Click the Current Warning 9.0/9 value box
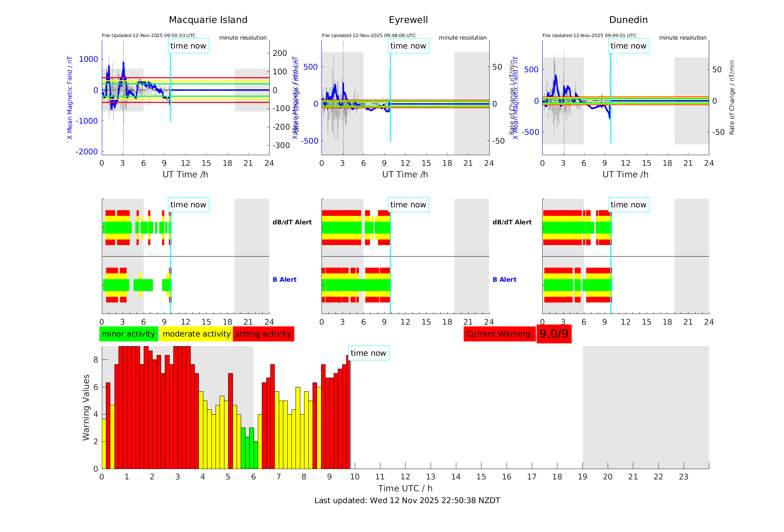 click(554, 334)
